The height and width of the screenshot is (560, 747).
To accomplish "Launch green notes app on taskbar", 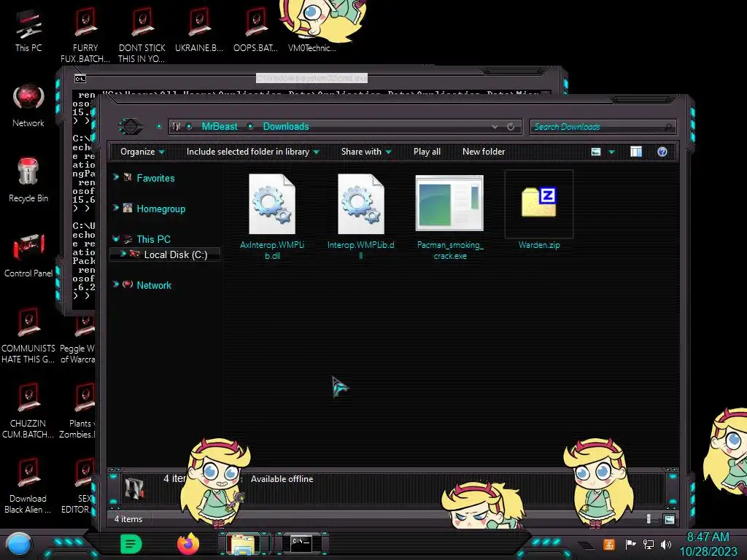I will [x=131, y=544].
